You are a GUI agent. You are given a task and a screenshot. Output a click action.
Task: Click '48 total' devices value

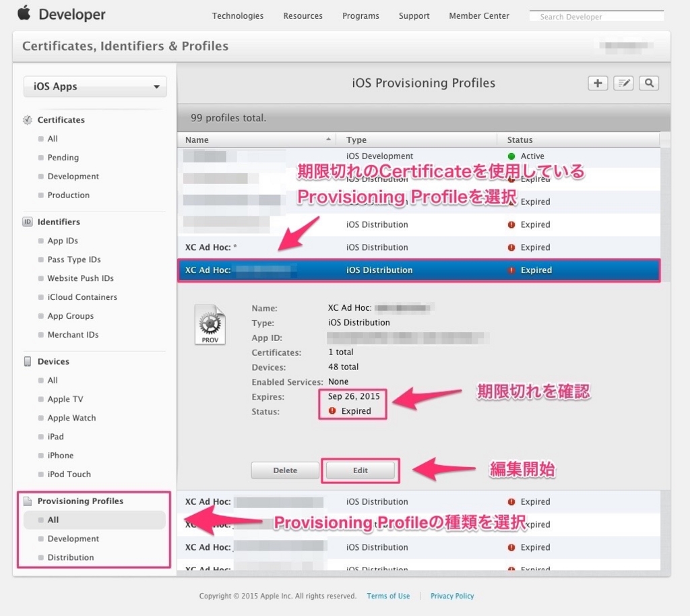click(343, 367)
